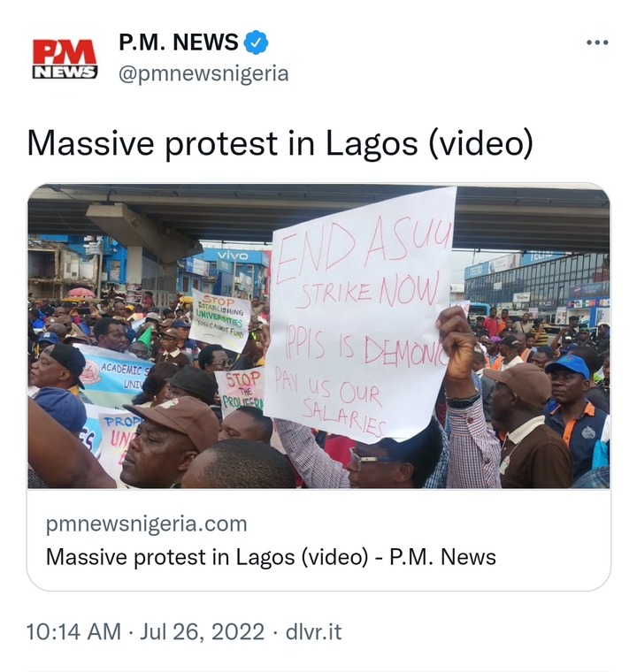The image size is (637, 672).
Task: Click the blue verified badge
Action: point(256,42)
